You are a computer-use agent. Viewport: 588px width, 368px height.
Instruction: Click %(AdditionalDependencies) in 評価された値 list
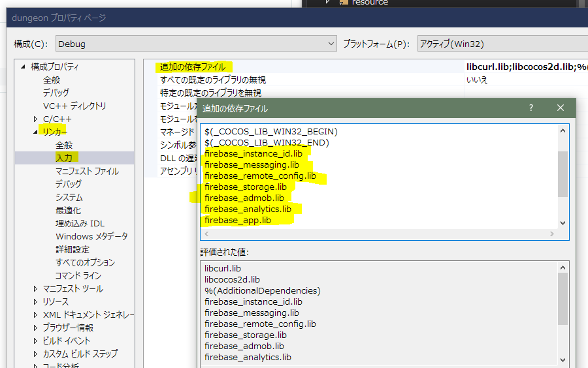tap(263, 291)
